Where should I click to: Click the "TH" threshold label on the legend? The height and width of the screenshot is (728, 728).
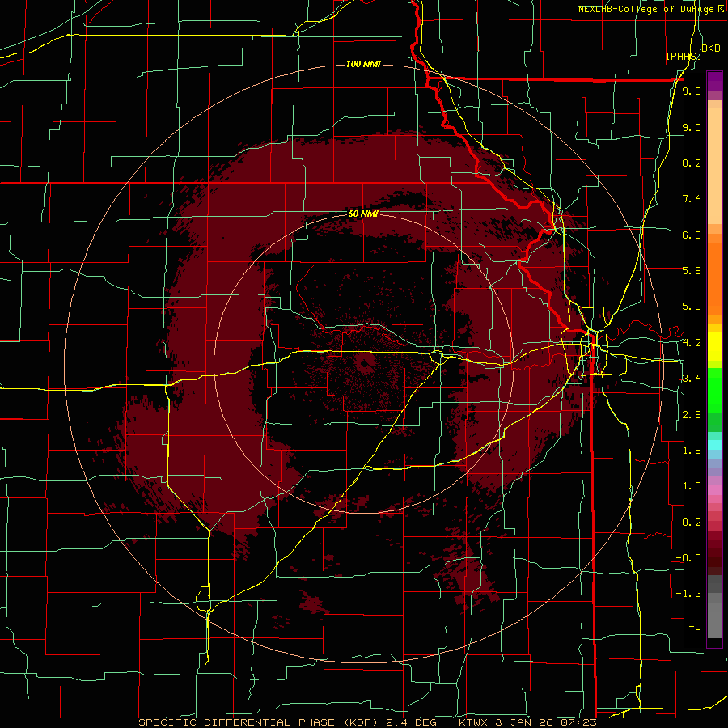click(695, 630)
